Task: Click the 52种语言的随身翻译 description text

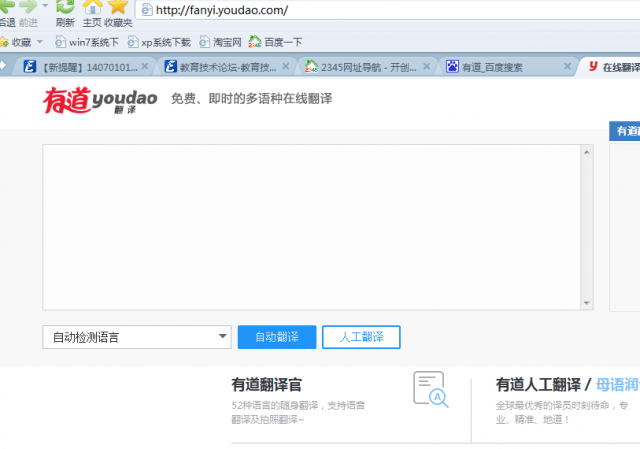Action: tap(298, 412)
